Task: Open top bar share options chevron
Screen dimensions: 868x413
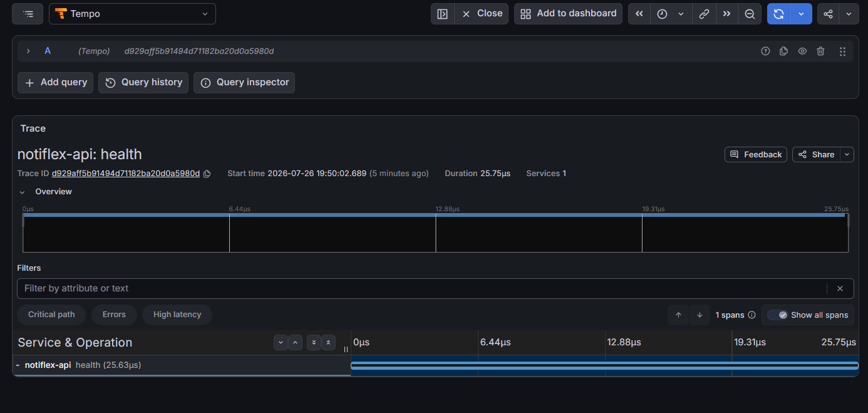Action: [x=849, y=14]
